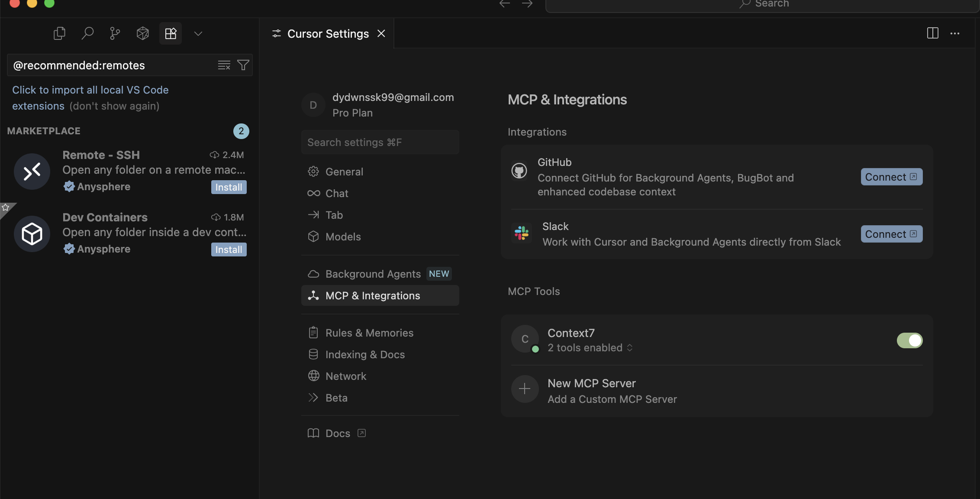Close the Cursor Settings tab

click(381, 33)
